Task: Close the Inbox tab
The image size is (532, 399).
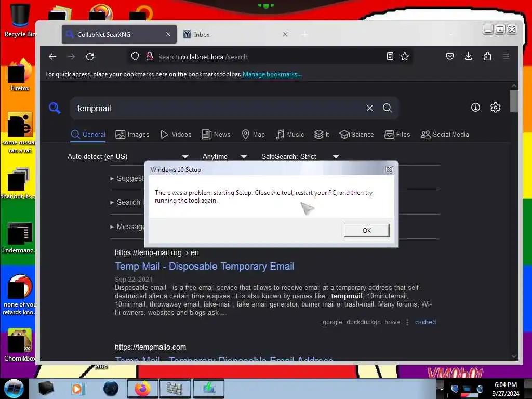Action: (x=285, y=34)
